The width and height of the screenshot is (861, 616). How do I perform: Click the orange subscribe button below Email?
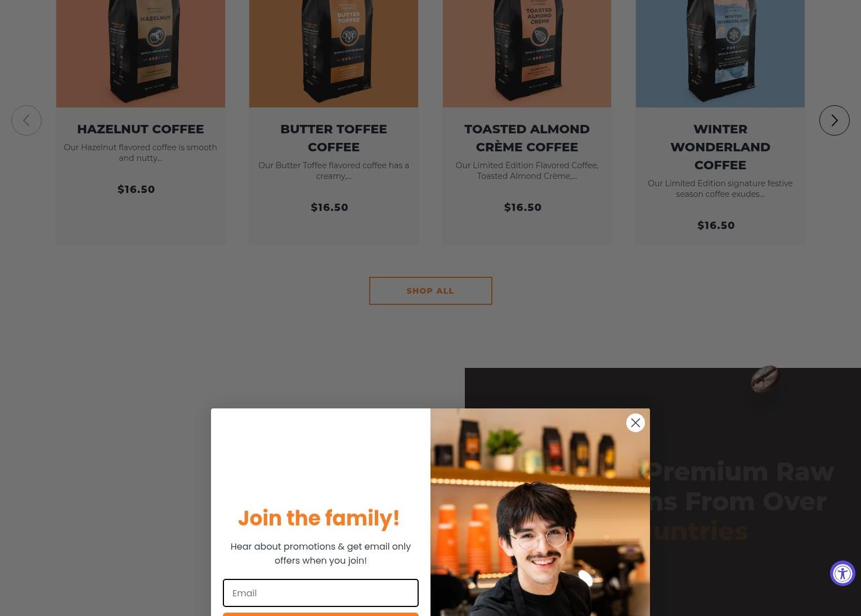(321, 614)
